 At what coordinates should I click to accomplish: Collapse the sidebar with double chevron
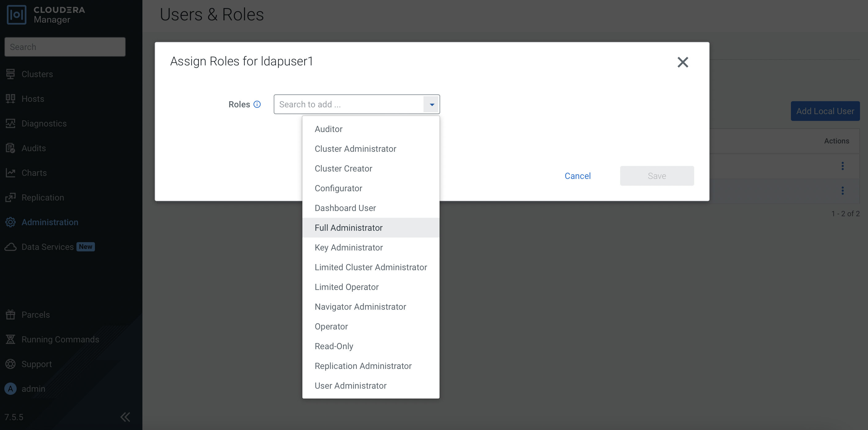pyautogui.click(x=125, y=417)
